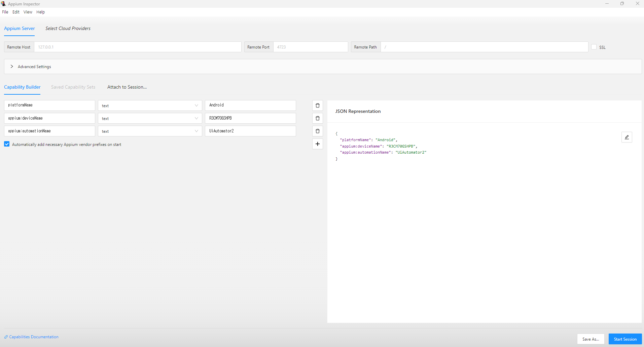Click the Appium Inspector app icon

pyautogui.click(x=4, y=4)
